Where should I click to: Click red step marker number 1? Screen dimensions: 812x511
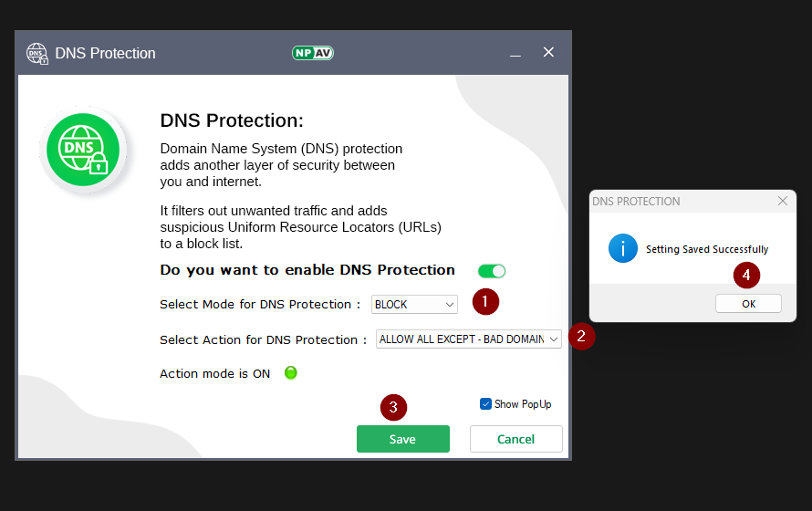pyautogui.click(x=485, y=300)
